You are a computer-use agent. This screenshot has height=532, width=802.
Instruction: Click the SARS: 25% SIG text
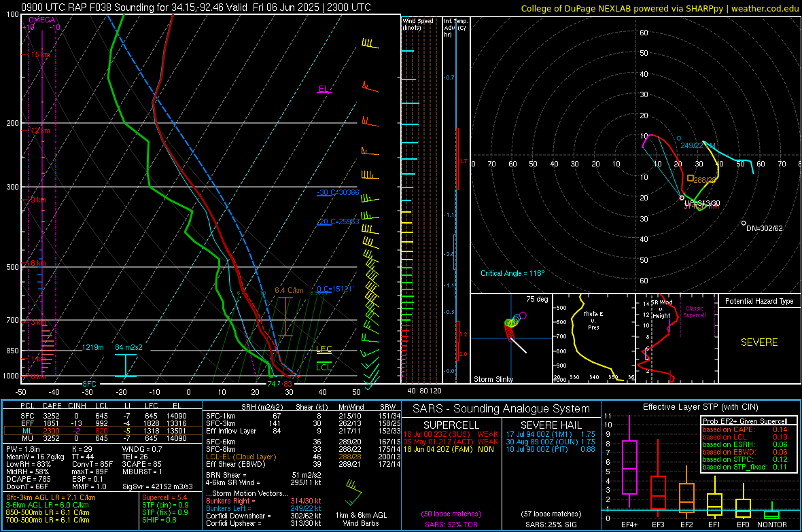[x=551, y=525]
